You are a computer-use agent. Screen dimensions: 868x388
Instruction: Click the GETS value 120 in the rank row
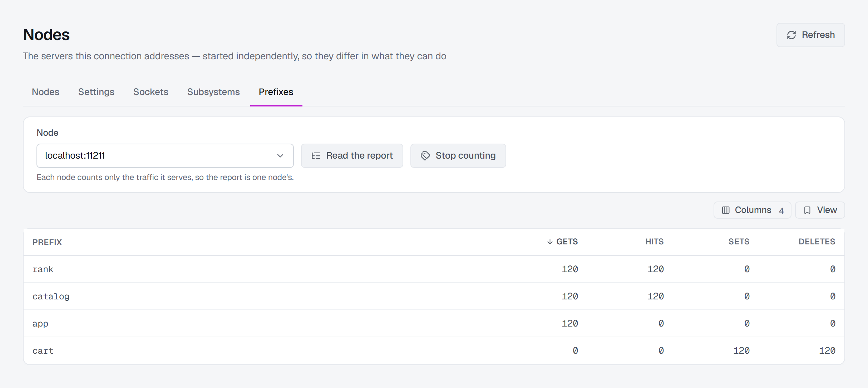coord(570,269)
